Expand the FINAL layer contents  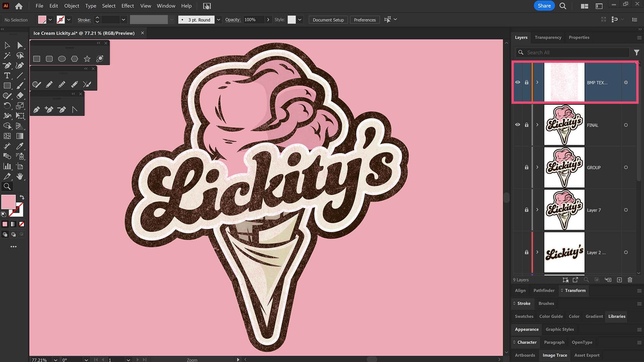tap(537, 125)
